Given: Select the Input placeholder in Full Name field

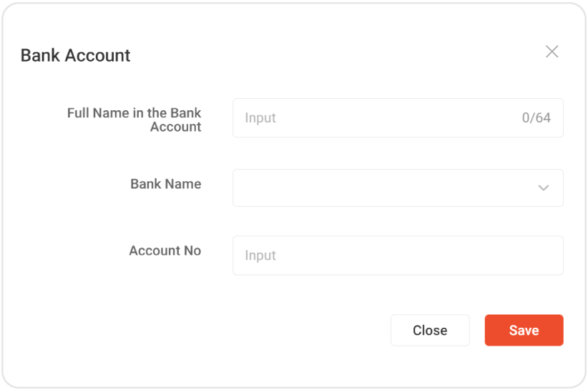Looking at the screenshot, I should 260,118.
